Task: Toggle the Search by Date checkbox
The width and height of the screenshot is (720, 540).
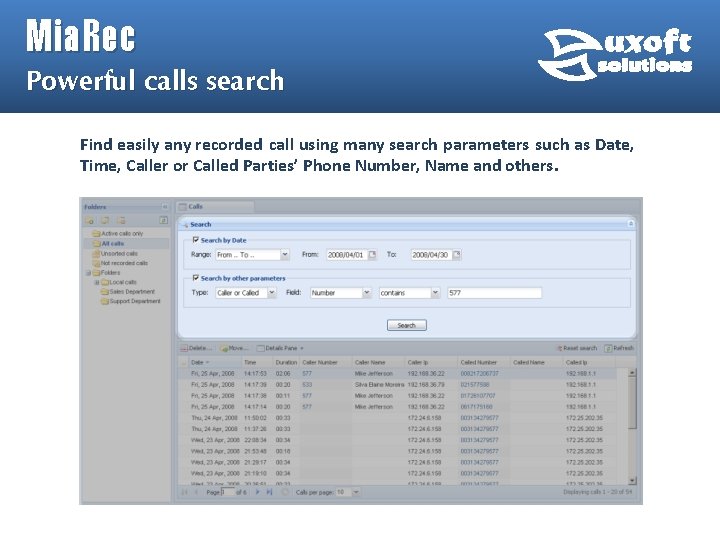Action: tap(196, 240)
